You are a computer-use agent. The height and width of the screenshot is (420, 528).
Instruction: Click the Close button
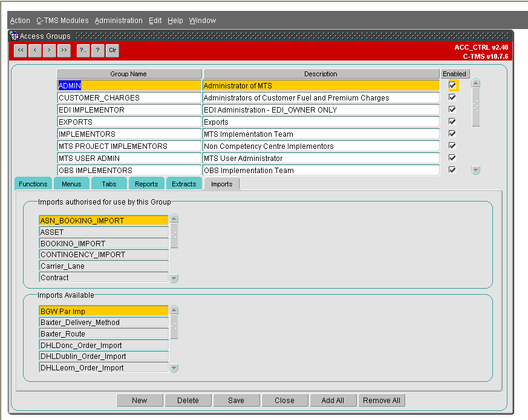284,401
